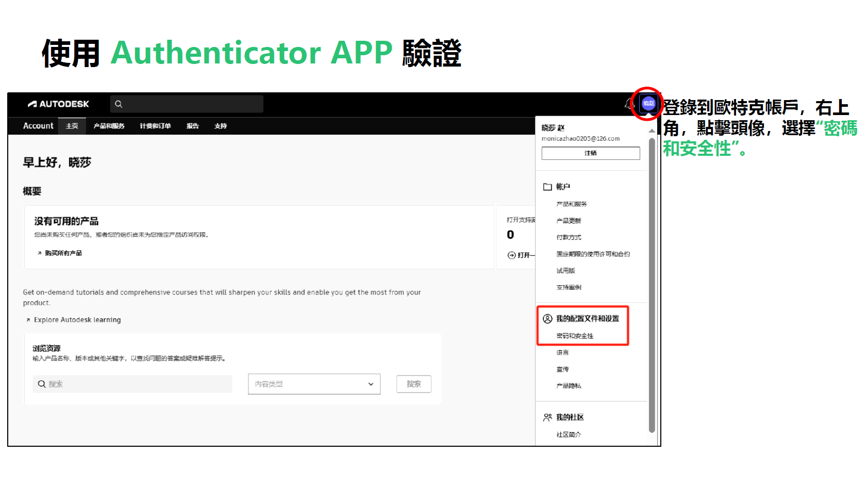Click the email monicazhao0205@126.com
Screen dimensions: 868x487
click(x=580, y=139)
